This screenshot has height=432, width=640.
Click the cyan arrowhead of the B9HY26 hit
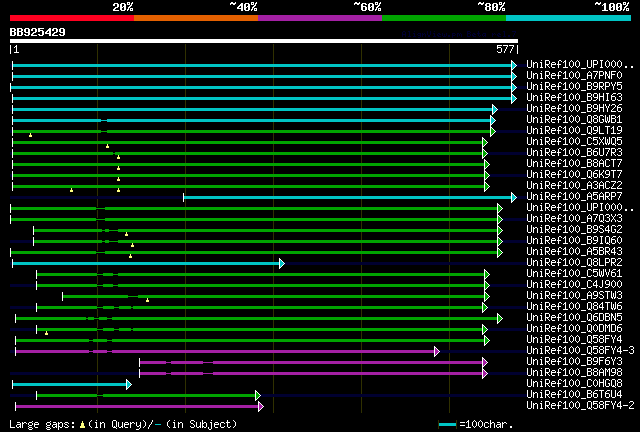point(495,109)
